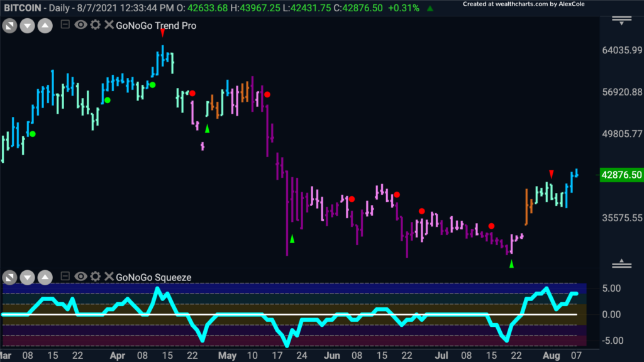Toggle visibility of GoNoGo Trend Pro
The image size is (644, 362).
click(x=80, y=25)
